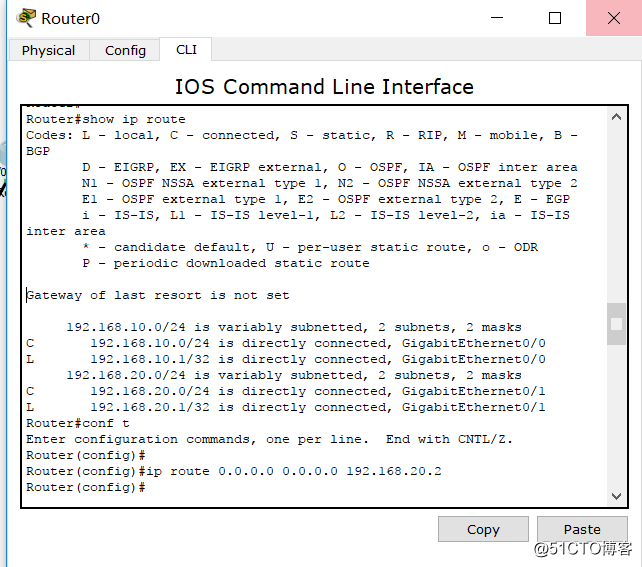Click the 'Router#conf t' line
This screenshot has width=642, height=567.
tap(78, 423)
